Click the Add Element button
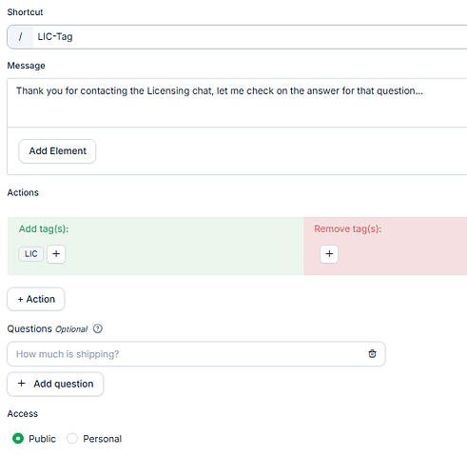Viewport: 467px width, 476px height. tap(57, 151)
